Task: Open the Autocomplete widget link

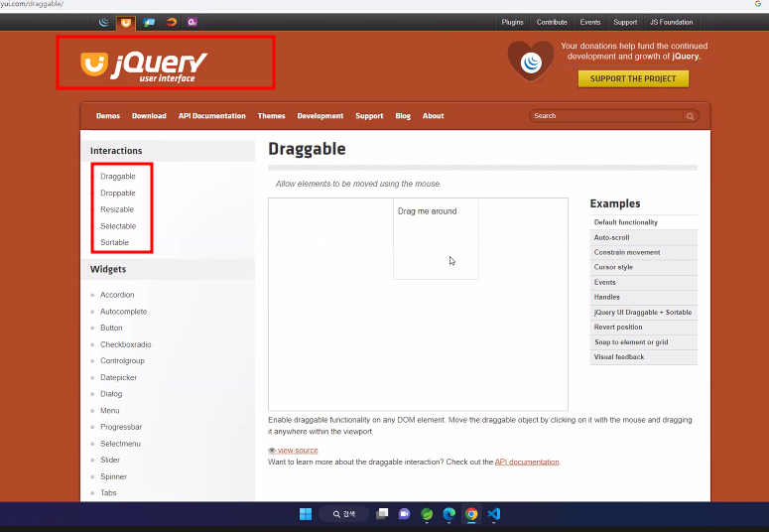Action: pos(124,312)
